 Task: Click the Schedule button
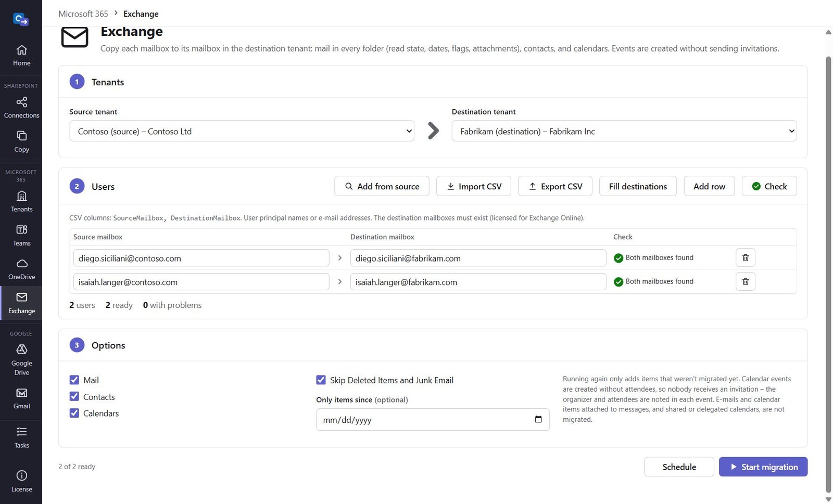pos(679,467)
